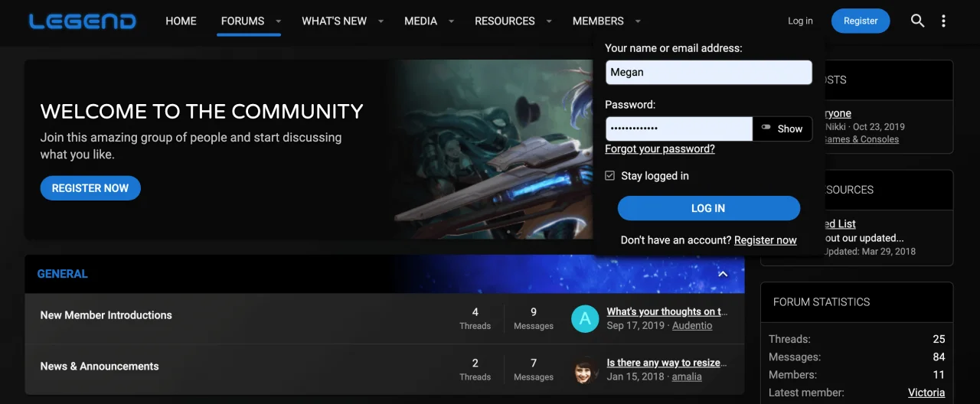Click the Audentio user avatar
This screenshot has width=980, height=404.
585,318
